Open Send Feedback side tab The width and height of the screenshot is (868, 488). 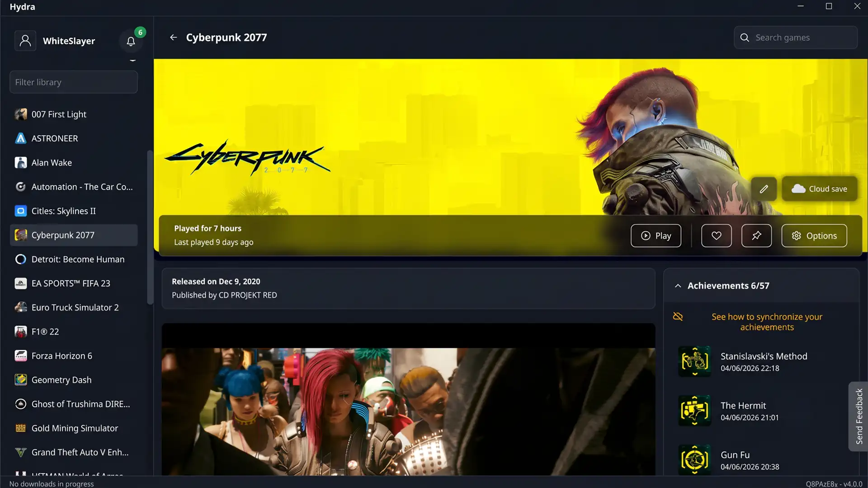[x=858, y=417]
